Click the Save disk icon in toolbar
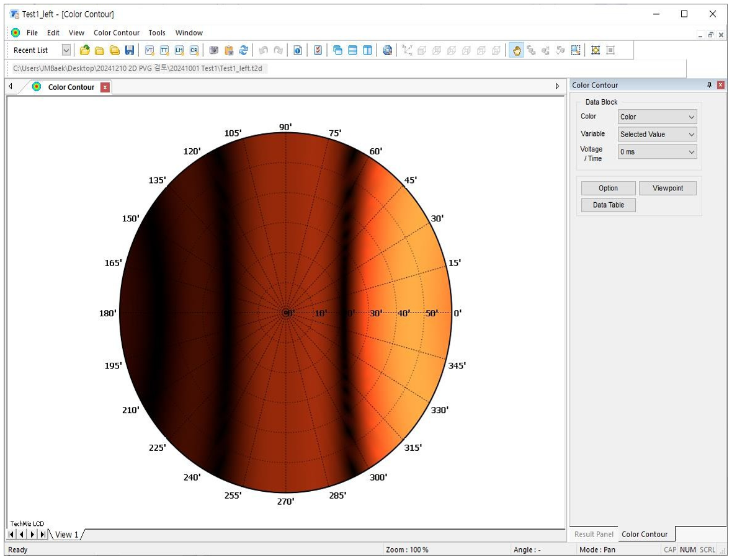Screen dimensions: 732x560 [130, 50]
